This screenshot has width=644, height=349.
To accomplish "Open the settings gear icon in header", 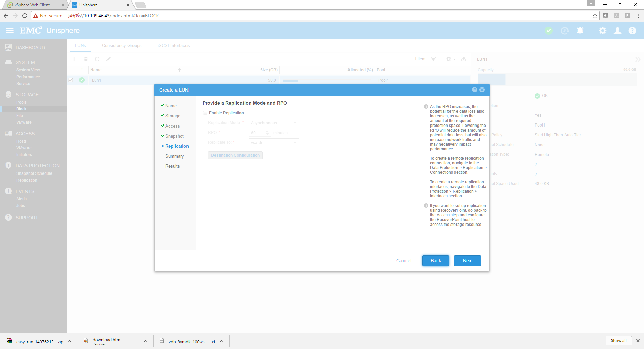I will (x=602, y=31).
